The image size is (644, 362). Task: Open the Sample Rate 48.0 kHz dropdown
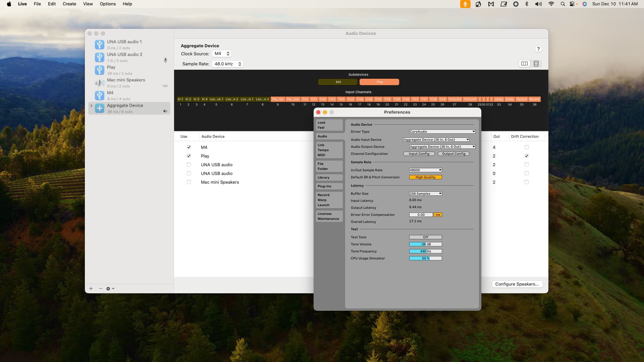(x=227, y=64)
